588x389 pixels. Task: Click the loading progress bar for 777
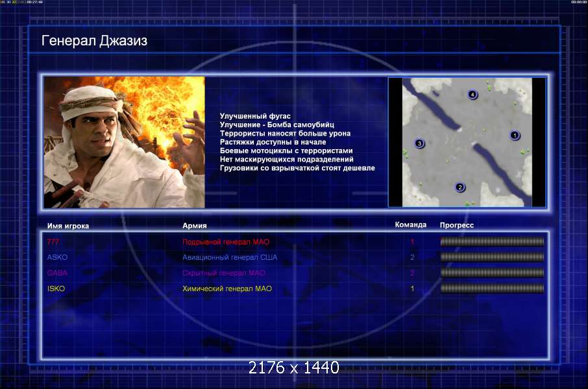492,242
